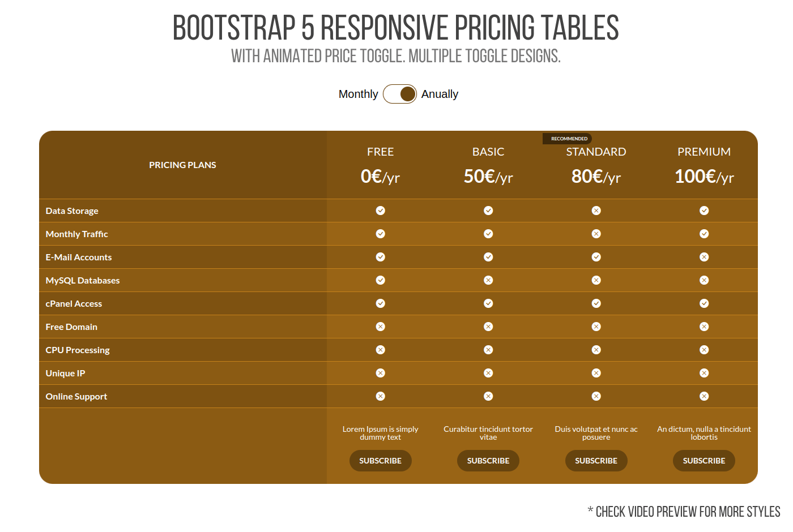
Task: Click E-Mail Accounts cross icon in Premium column
Action: click(704, 257)
